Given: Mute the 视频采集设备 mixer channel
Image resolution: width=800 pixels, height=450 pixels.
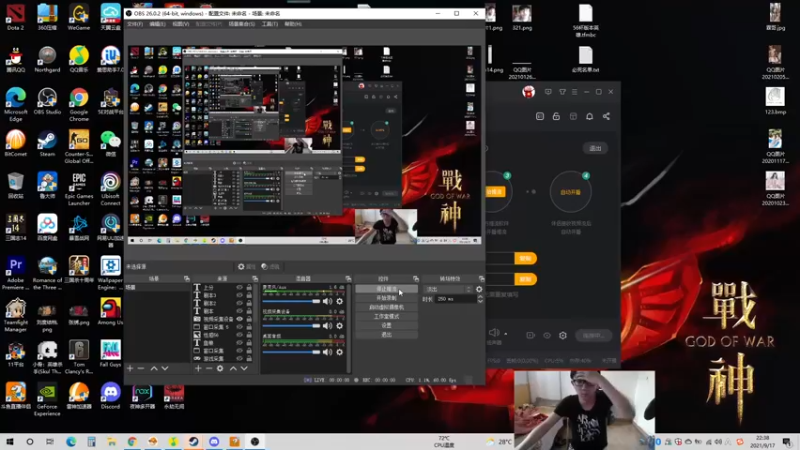Looking at the screenshot, I should pos(328,326).
